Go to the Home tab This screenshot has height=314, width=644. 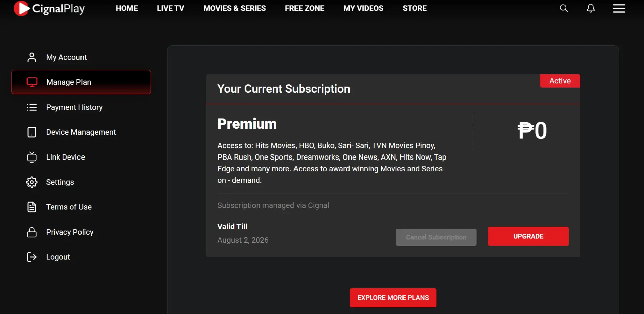pyautogui.click(x=127, y=8)
